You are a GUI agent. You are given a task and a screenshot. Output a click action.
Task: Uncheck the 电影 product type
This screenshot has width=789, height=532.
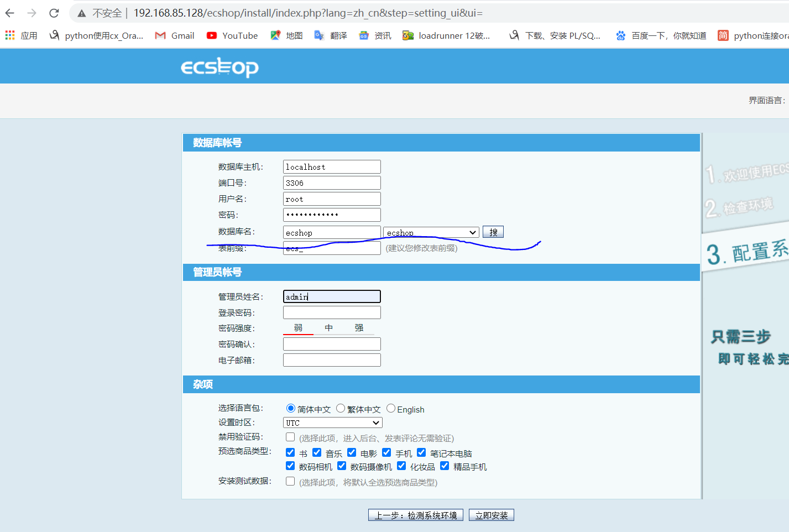point(352,452)
